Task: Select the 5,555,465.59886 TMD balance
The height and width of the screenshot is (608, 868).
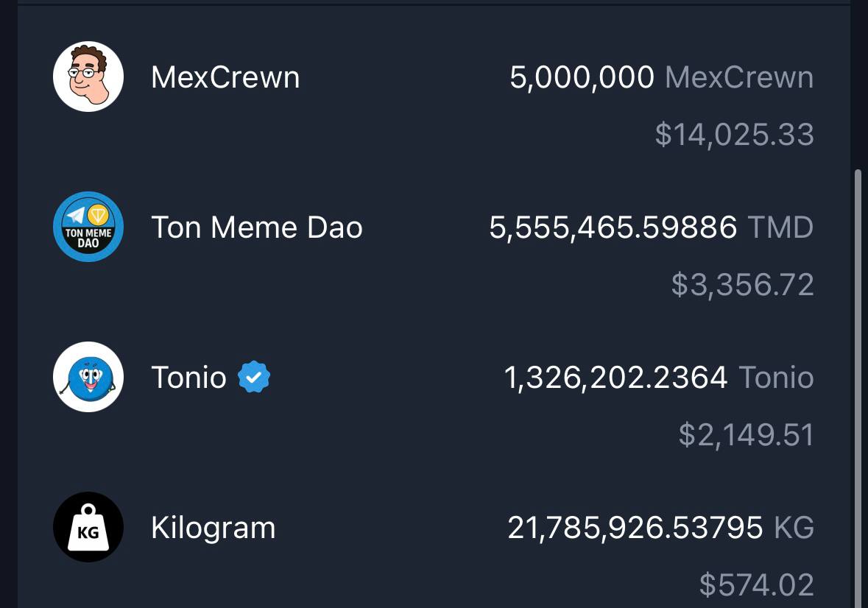Action: (651, 227)
